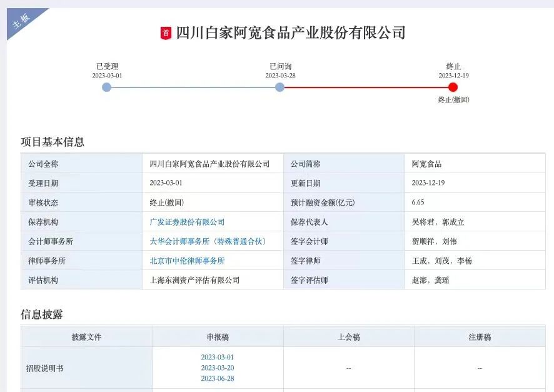Open the 2023-06-28 prospectus draft link
The image size is (554, 392).
217,379
